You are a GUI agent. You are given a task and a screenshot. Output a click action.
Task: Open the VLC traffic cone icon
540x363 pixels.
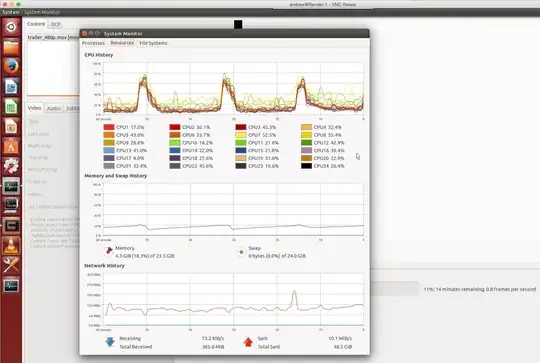coord(11,246)
